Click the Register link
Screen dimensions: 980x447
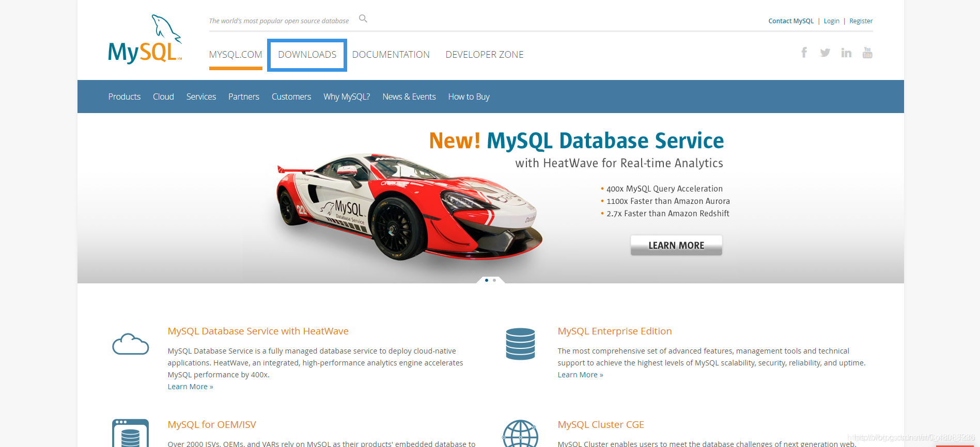(861, 21)
